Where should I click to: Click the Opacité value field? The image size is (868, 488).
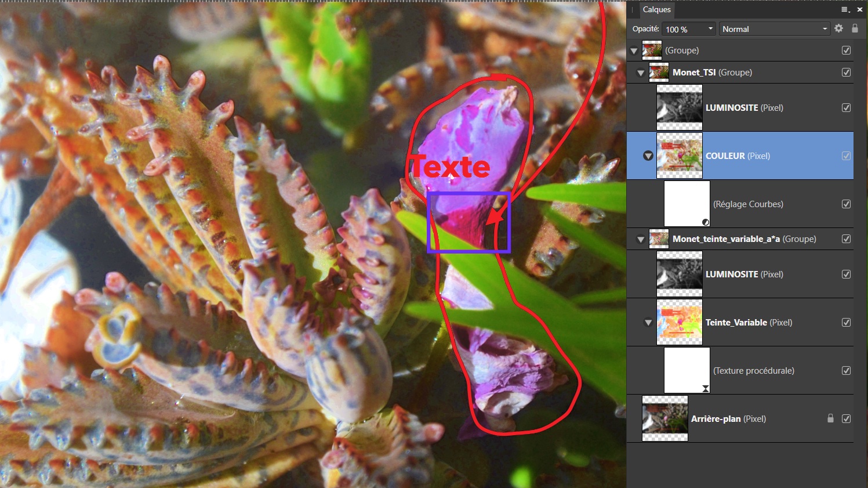tap(683, 29)
